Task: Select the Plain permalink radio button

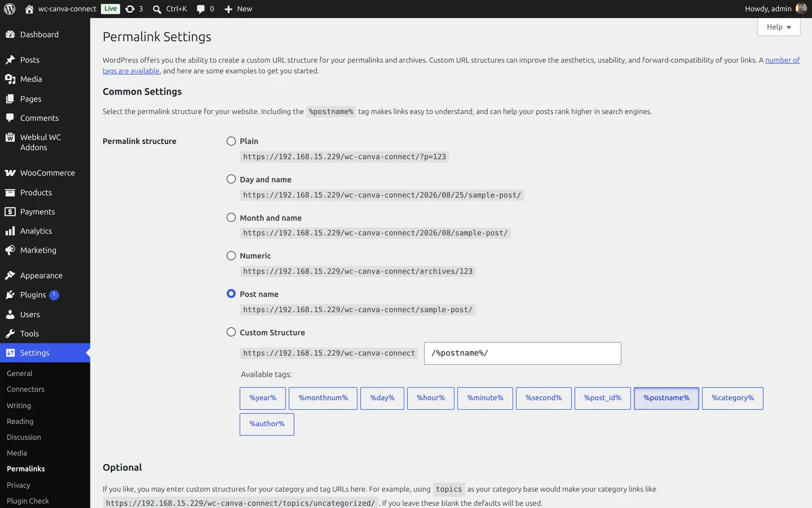Action: coord(231,141)
